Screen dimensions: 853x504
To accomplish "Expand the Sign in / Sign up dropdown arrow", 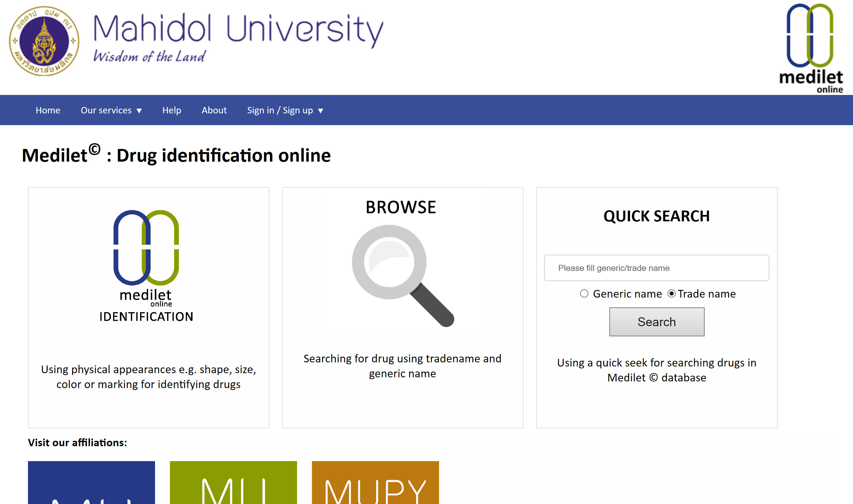I will [x=320, y=111].
